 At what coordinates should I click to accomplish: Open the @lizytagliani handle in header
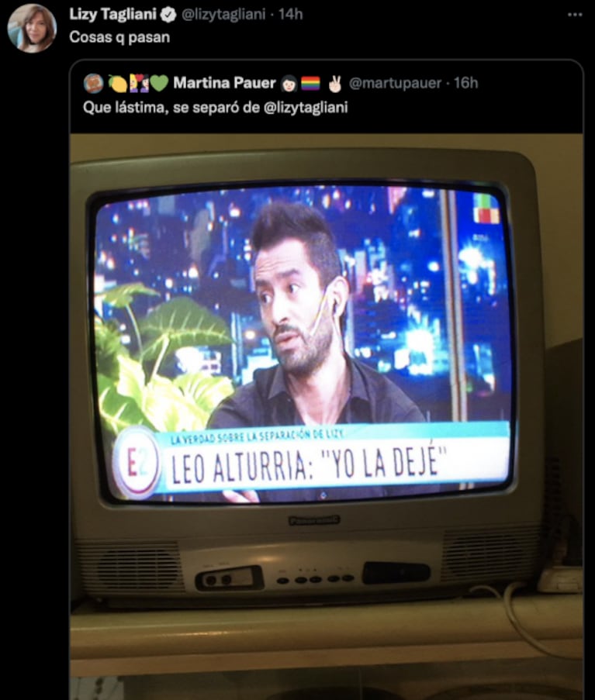[x=223, y=15]
